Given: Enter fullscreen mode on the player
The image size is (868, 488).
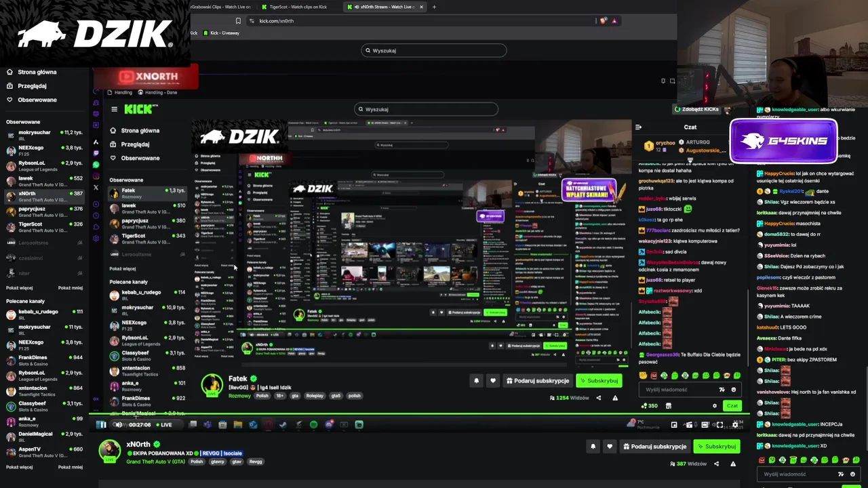Looking at the screenshot, I should point(719,425).
